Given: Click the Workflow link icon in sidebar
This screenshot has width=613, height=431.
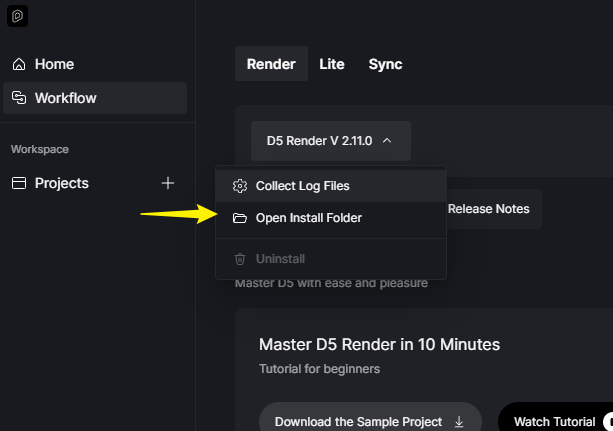Looking at the screenshot, I should [x=19, y=98].
